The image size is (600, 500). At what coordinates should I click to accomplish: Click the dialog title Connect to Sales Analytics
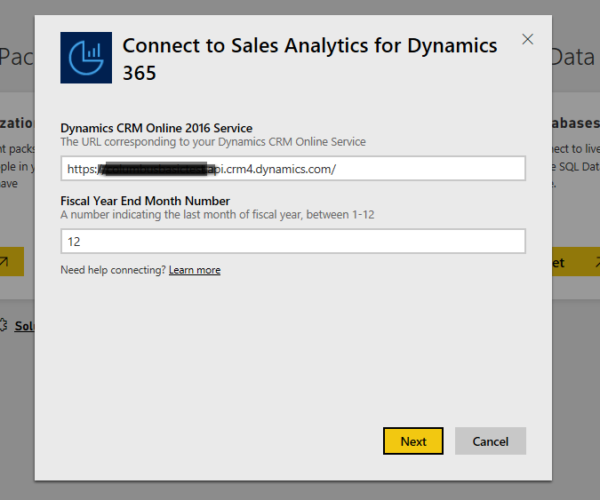coord(310,59)
